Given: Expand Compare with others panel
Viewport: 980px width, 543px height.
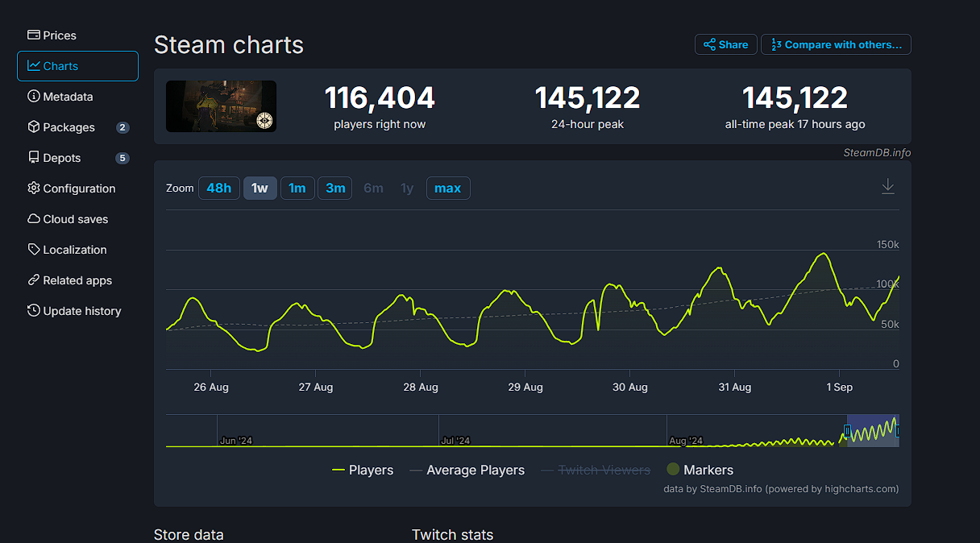Looking at the screenshot, I should [x=836, y=44].
